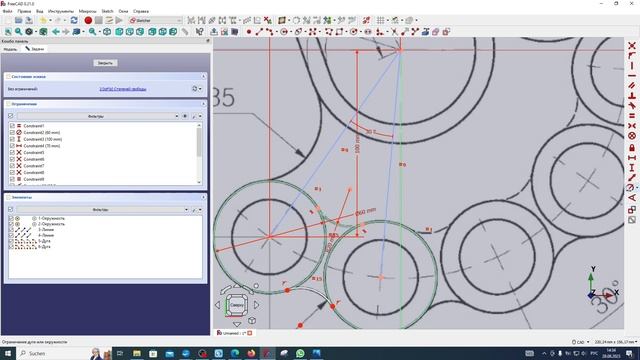Toggle the constraints filter checkbox

[11, 116]
